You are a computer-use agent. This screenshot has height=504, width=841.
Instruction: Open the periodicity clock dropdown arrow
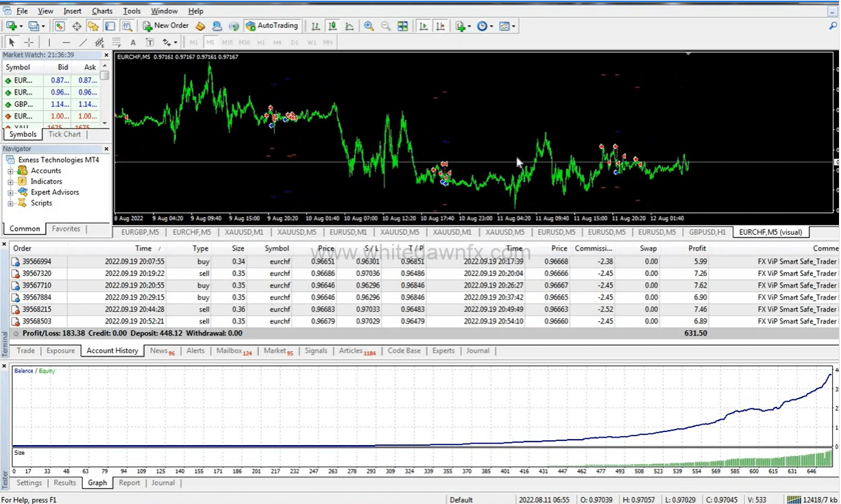[x=491, y=27]
